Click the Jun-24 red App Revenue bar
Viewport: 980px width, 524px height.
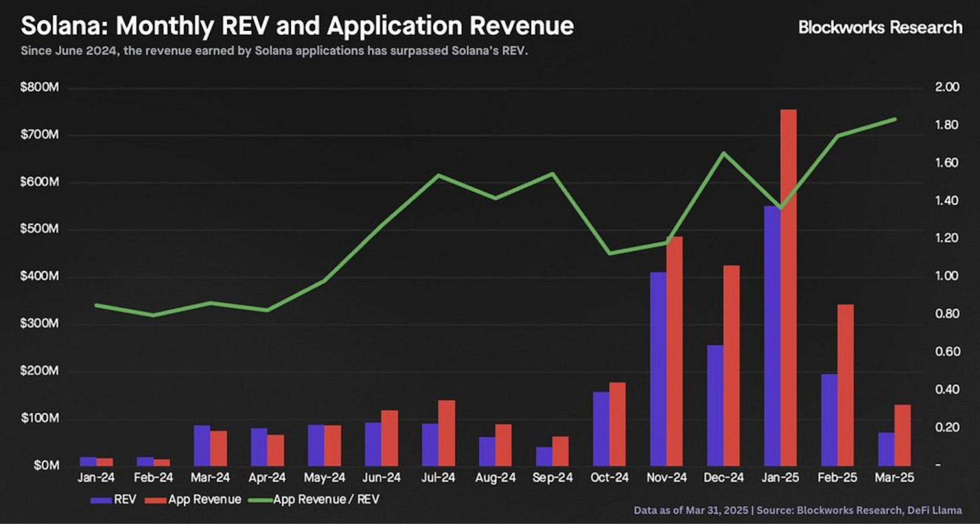tap(390, 438)
